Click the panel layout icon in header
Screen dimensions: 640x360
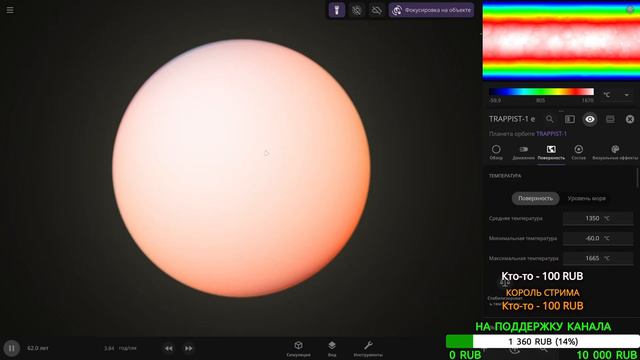tap(570, 119)
